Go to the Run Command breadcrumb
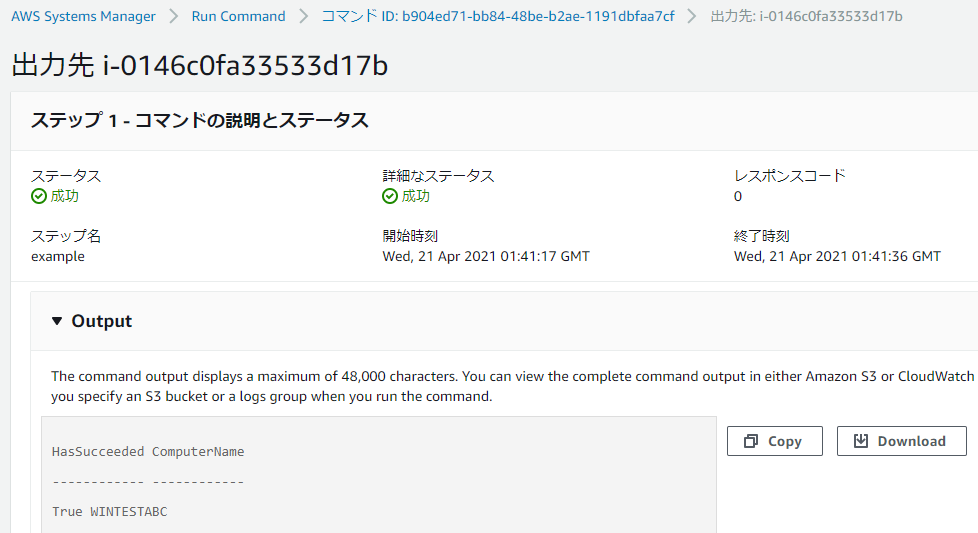The height and width of the screenshot is (533, 978). point(238,16)
